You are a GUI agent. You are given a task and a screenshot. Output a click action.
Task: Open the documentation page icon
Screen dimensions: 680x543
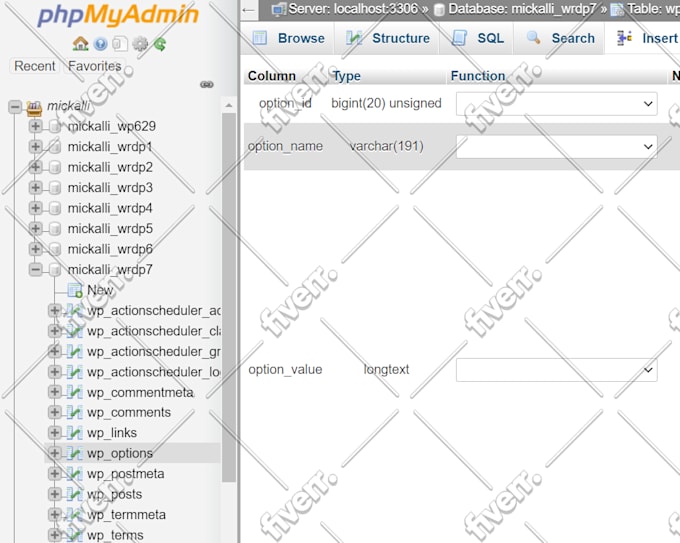120,44
